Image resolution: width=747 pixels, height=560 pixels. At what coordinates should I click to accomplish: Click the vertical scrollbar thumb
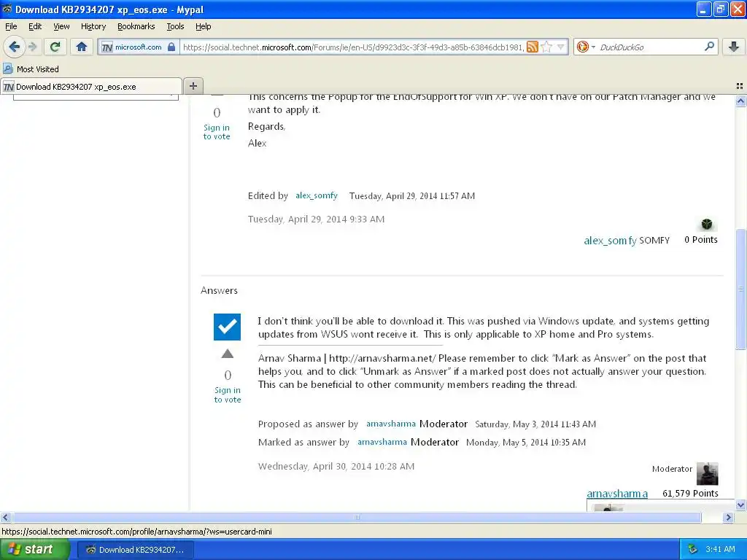pyautogui.click(x=740, y=289)
